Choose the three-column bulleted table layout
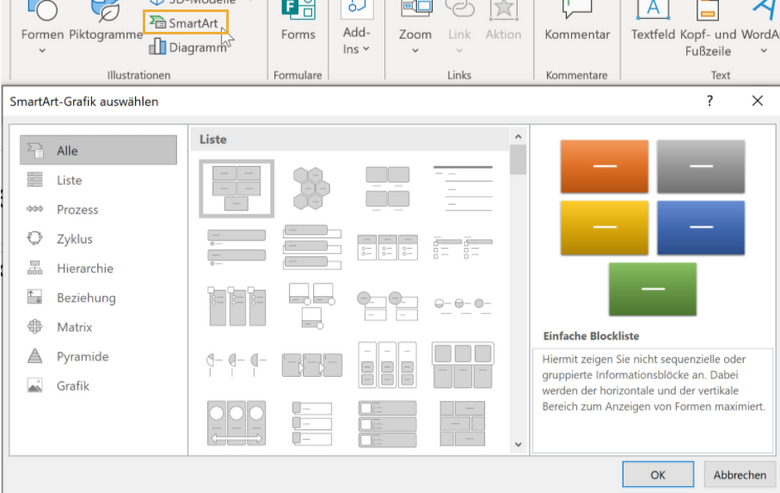Screen dimensions: 780x493 click(x=388, y=247)
